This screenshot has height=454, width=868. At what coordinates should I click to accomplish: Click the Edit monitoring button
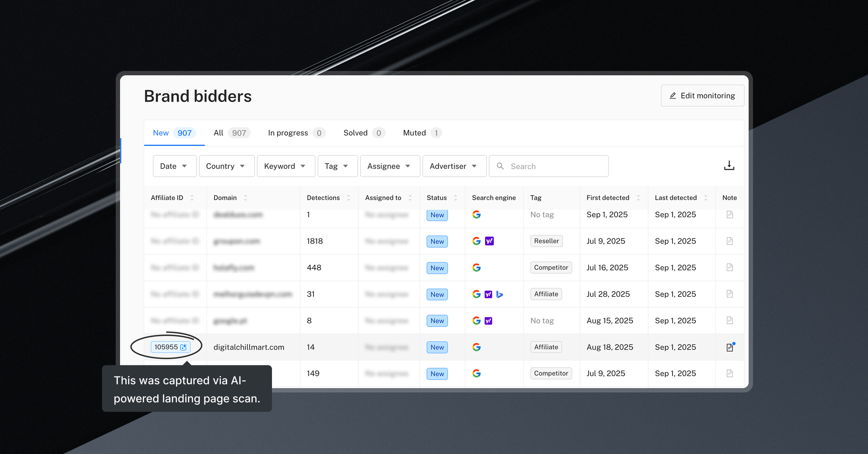[702, 96]
